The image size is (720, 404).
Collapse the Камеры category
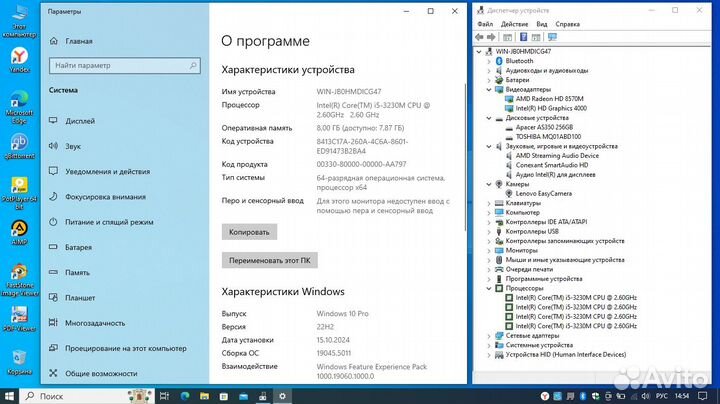pos(489,184)
